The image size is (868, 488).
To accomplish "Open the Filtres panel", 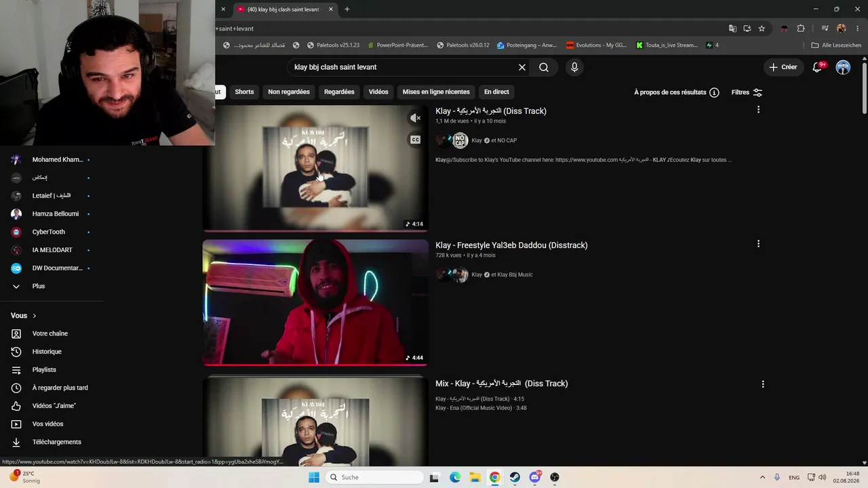I will tap(747, 92).
